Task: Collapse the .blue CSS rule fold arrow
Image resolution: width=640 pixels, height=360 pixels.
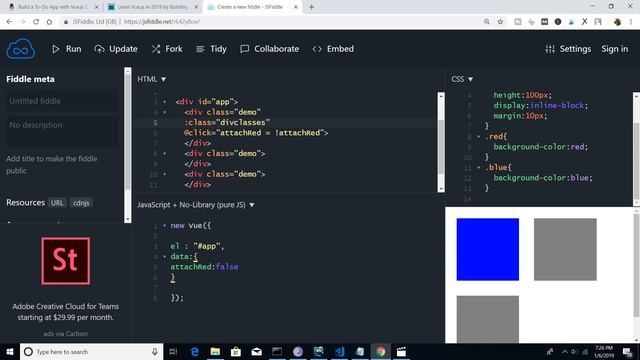Action: coord(479,168)
